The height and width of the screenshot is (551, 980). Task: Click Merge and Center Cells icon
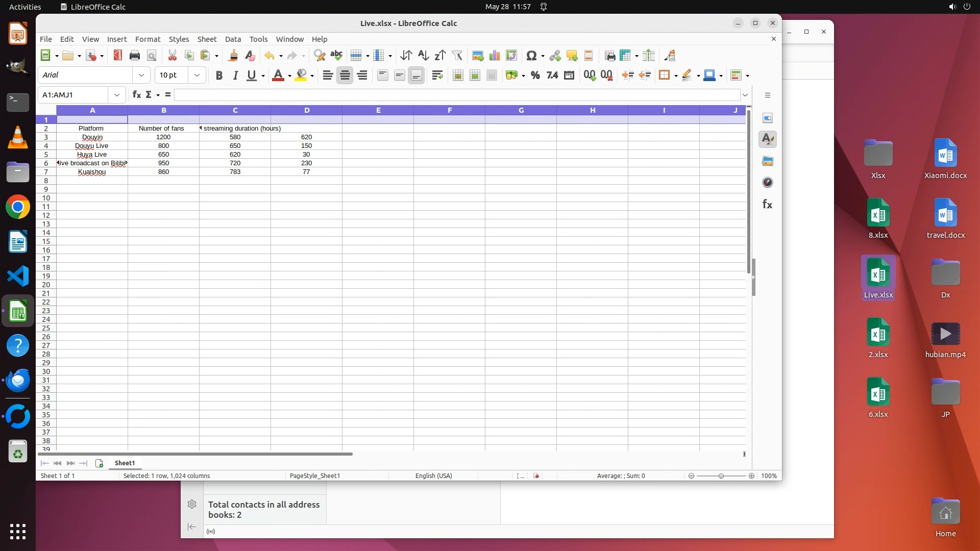click(x=458, y=76)
